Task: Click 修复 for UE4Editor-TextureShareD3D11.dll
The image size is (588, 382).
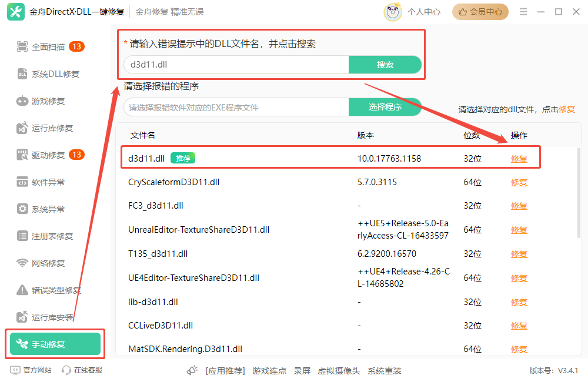Action: coord(519,278)
